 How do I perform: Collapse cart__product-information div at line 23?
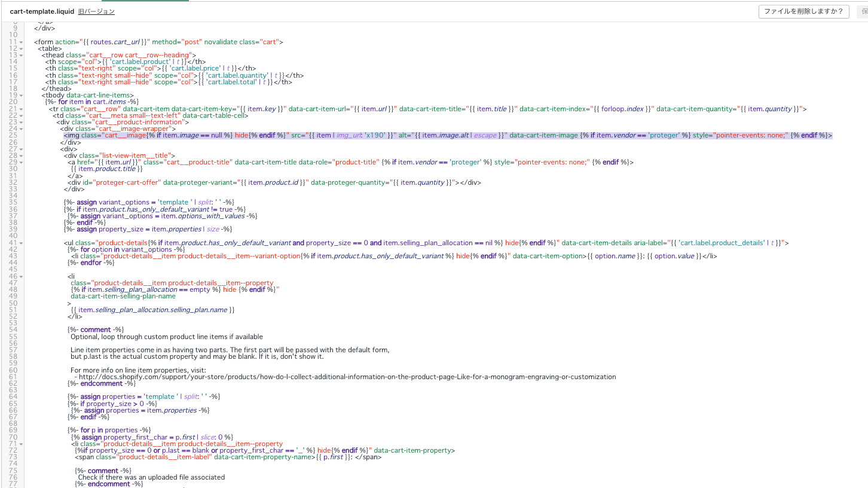tap(21, 123)
